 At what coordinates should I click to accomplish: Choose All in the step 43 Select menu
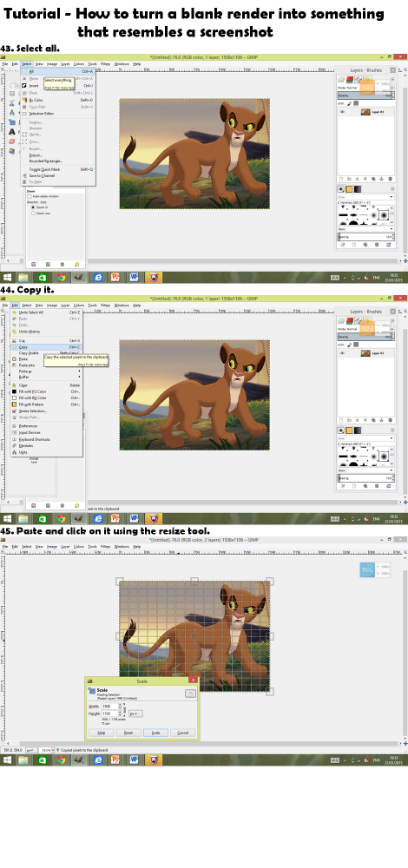[57, 71]
